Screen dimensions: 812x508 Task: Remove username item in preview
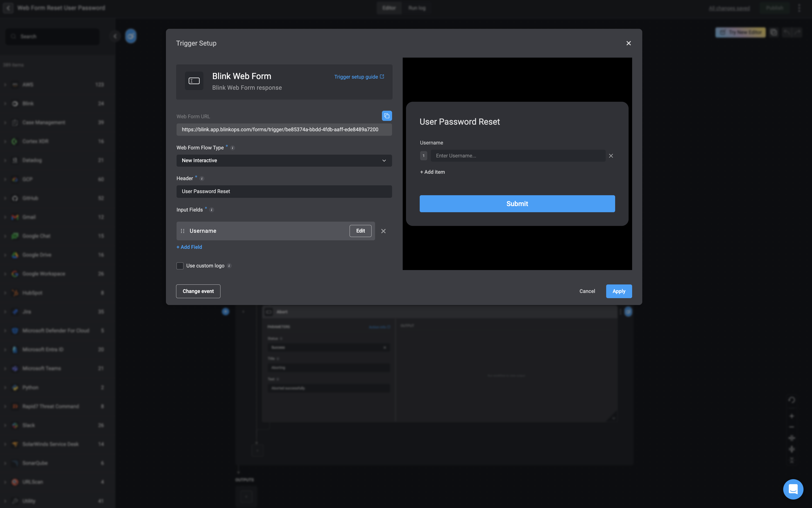click(x=611, y=156)
